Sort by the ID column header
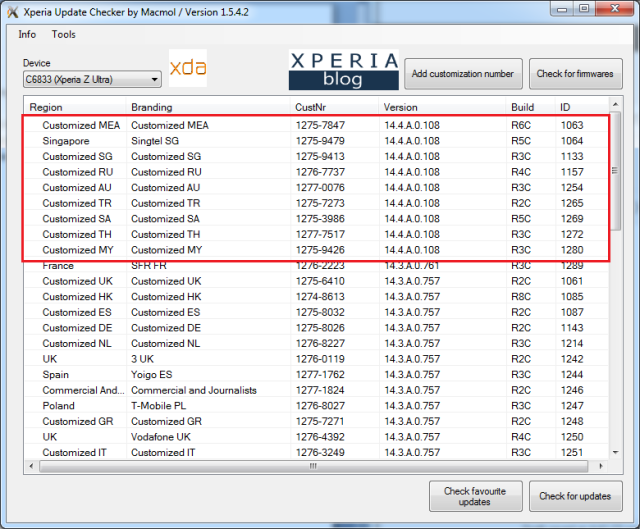Screen dimensions: 640x529 (x=582, y=107)
